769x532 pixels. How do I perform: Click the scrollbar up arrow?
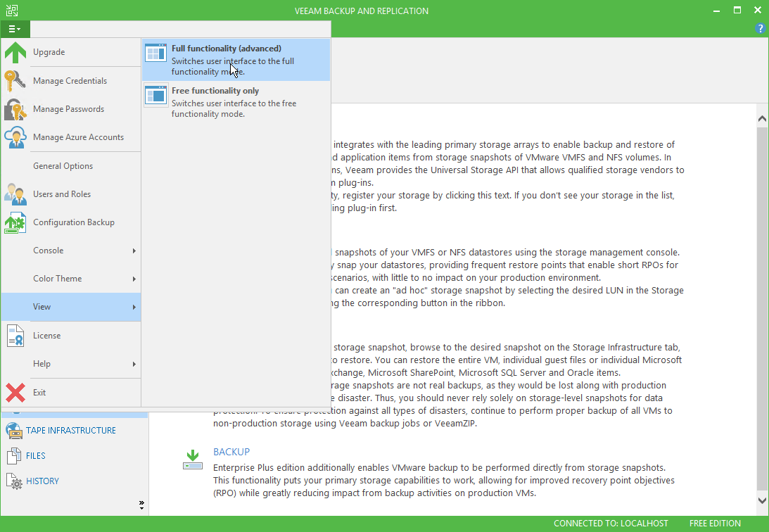point(762,119)
